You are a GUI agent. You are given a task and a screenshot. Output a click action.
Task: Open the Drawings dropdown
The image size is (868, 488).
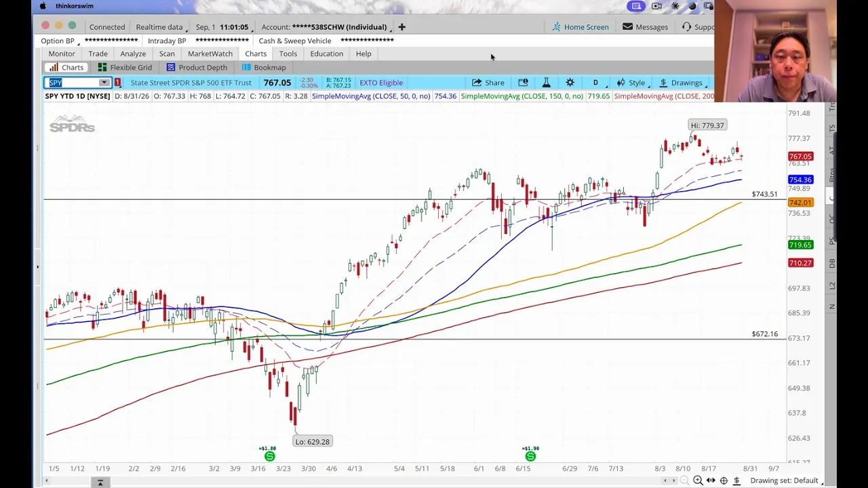(x=682, y=83)
